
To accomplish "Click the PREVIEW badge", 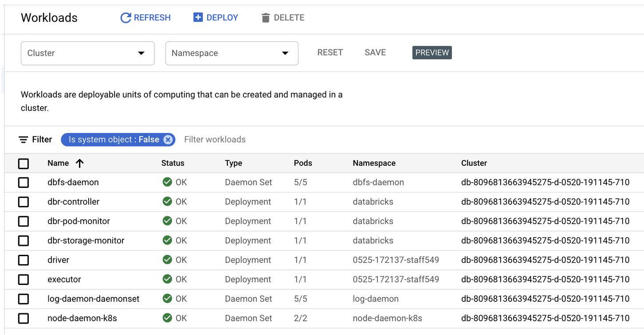I will (x=432, y=52).
